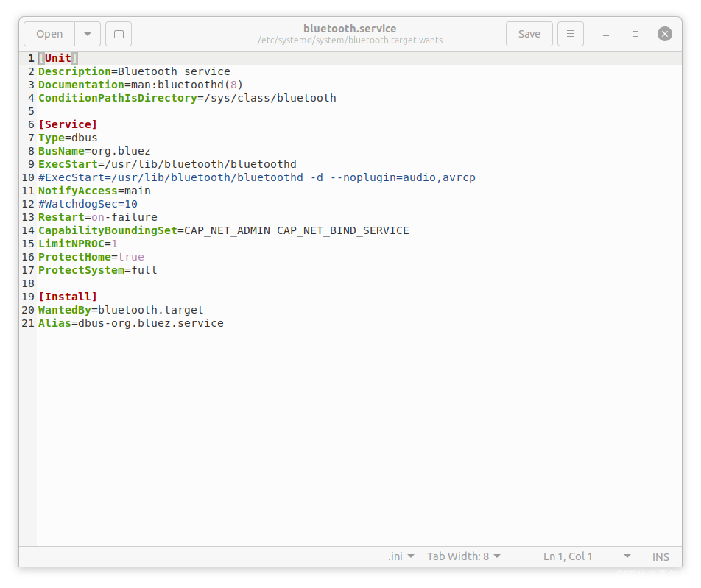Minimize the gedit window

(x=606, y=35)
